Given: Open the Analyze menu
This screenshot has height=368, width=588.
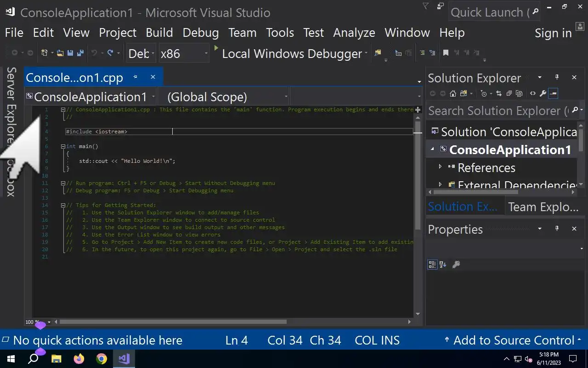Looking at the screenshot, I should [354, 33].
